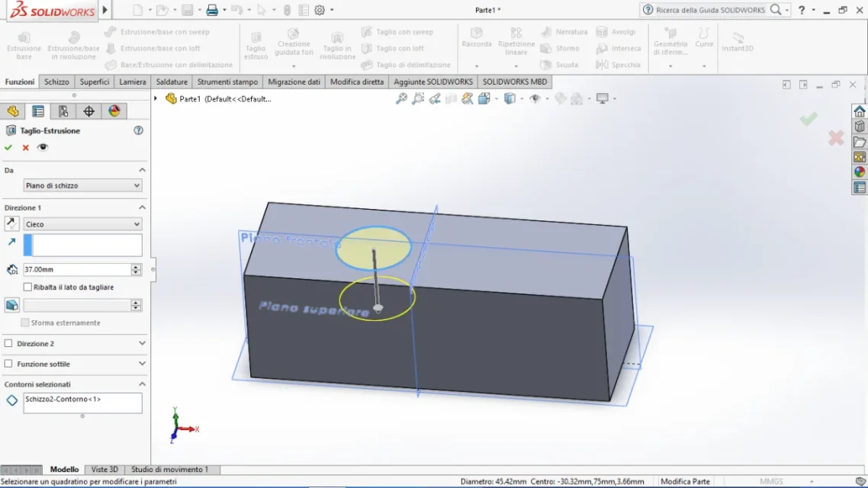The height and width of the screenshot is (488, 868).
Task: Cancel the feature with red X in panel
Action: [25, 148]
